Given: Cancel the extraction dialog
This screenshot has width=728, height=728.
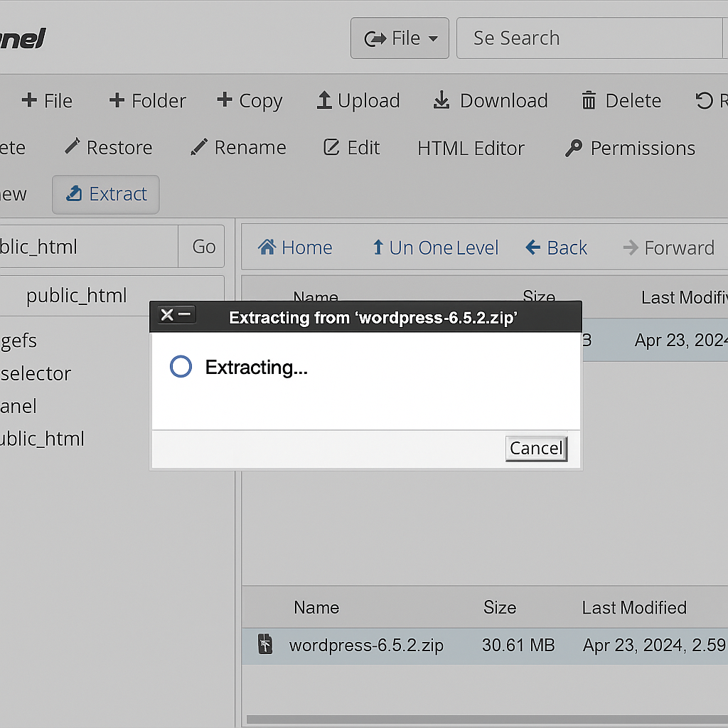Looking at the screenshot, I should point(536,449).
